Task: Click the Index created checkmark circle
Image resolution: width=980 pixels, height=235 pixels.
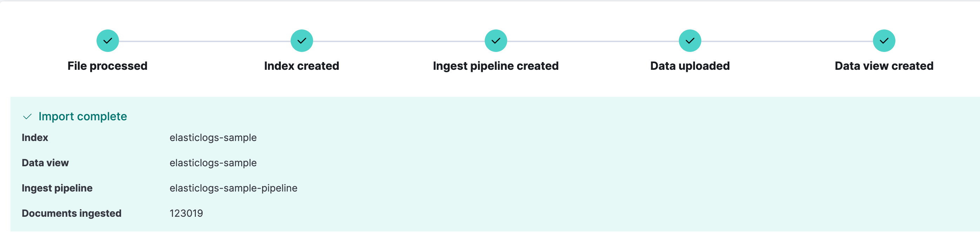Action: pyautogui.click(x=302, y=41)
